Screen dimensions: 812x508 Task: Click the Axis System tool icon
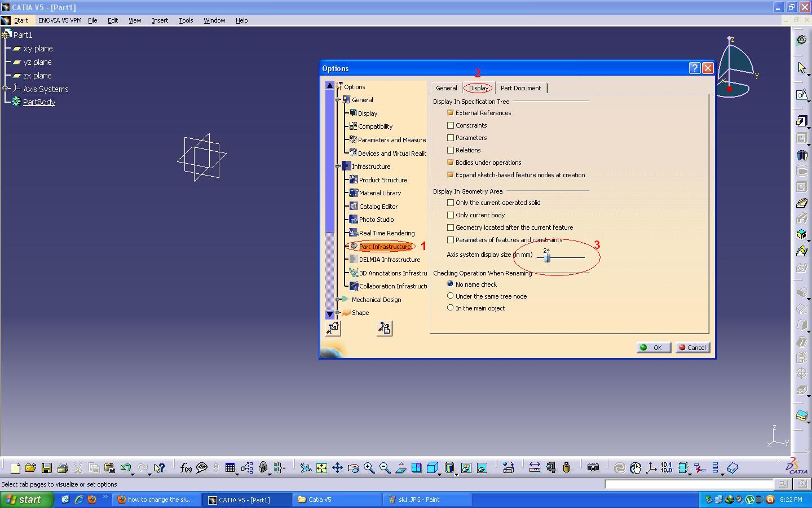pyautogui.click(x=651, y=467)
